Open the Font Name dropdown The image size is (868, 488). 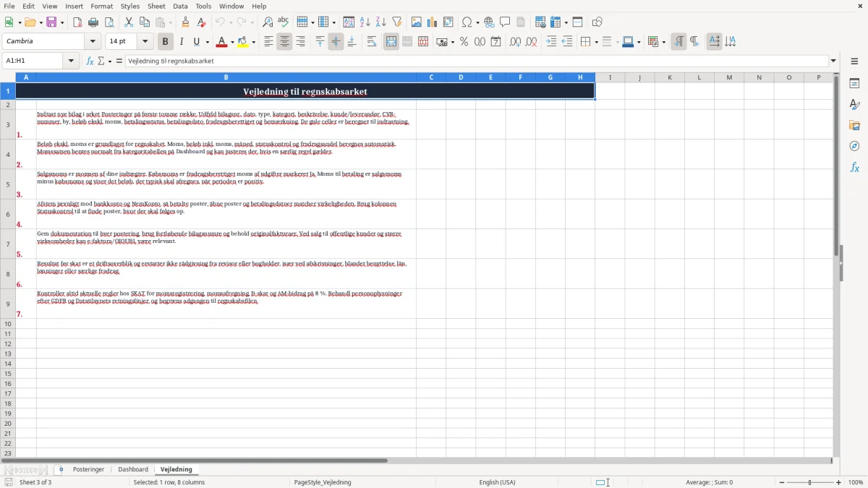pyautogui.click(x=93, y=41)
